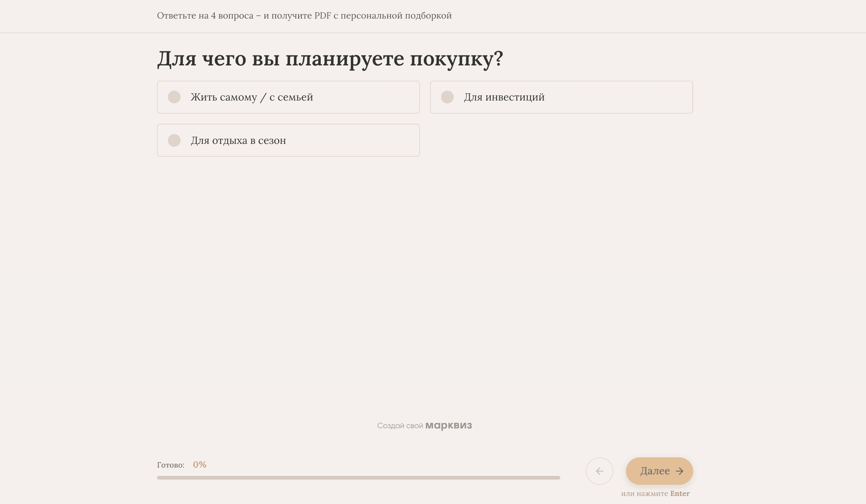Click the bold word 'Enter' below Далее

click(680, 494)
